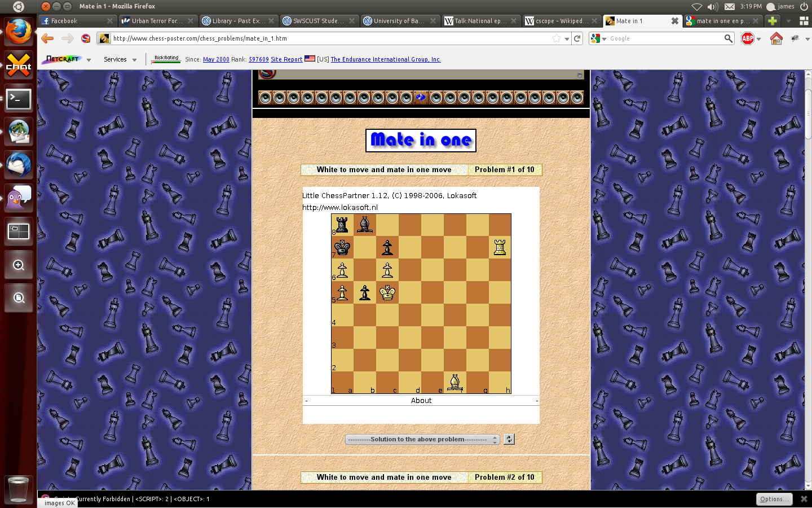Screen dimensions: 812x508
Task: Click the white rook on the h7 square
Action: pos(500,247)
